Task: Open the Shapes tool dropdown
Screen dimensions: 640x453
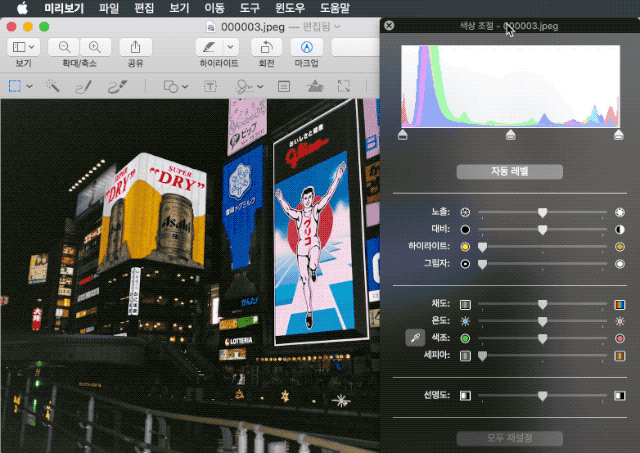Action: (x=176, y=87)
